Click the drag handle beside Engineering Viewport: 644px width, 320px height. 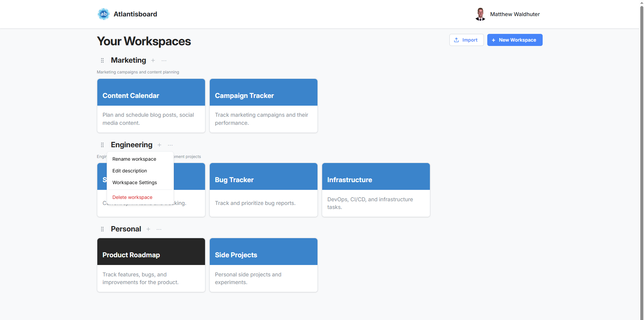pos(102,145)
